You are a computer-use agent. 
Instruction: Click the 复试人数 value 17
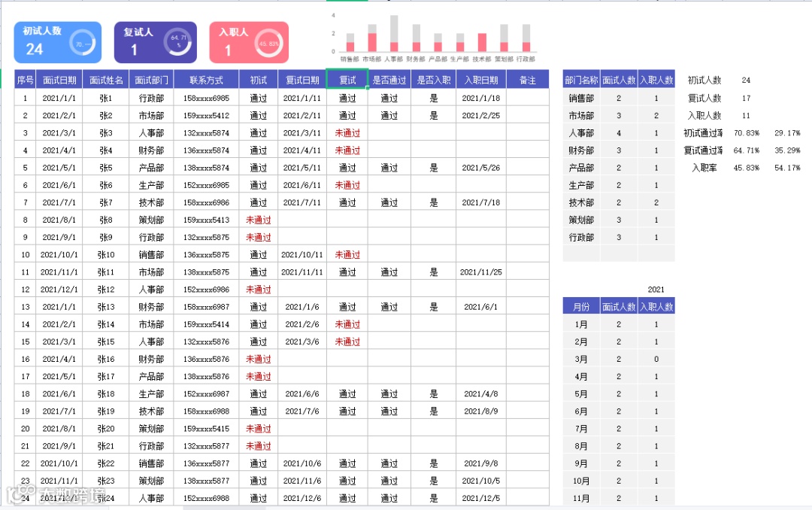point(747,98)
